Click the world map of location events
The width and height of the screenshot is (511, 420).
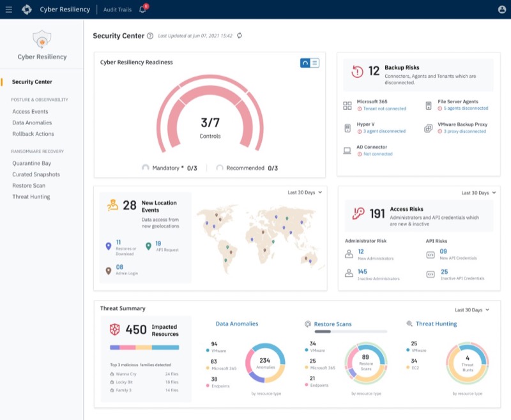click(260, 239)
